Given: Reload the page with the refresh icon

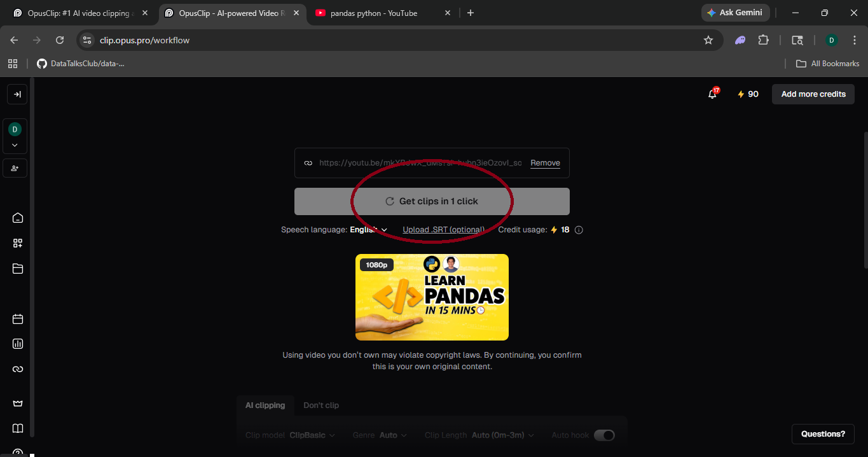Looking at the screenshot, I should coord(60,40).
